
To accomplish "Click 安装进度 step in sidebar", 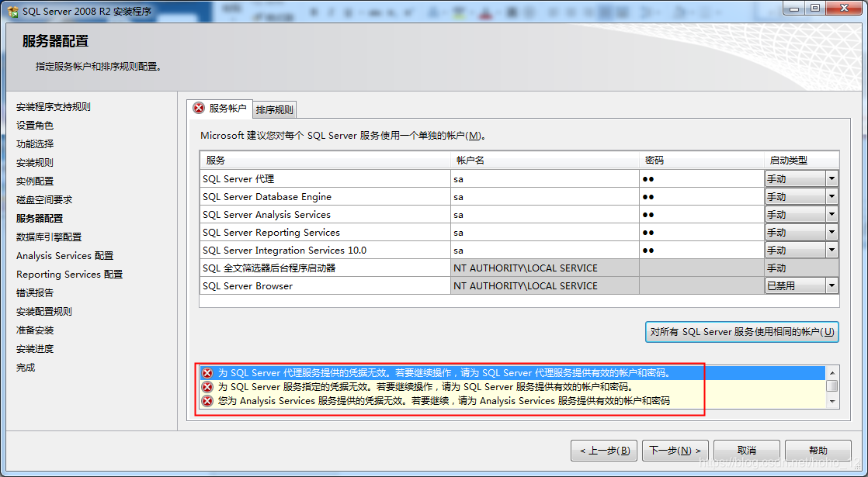I will click(35, 349).
